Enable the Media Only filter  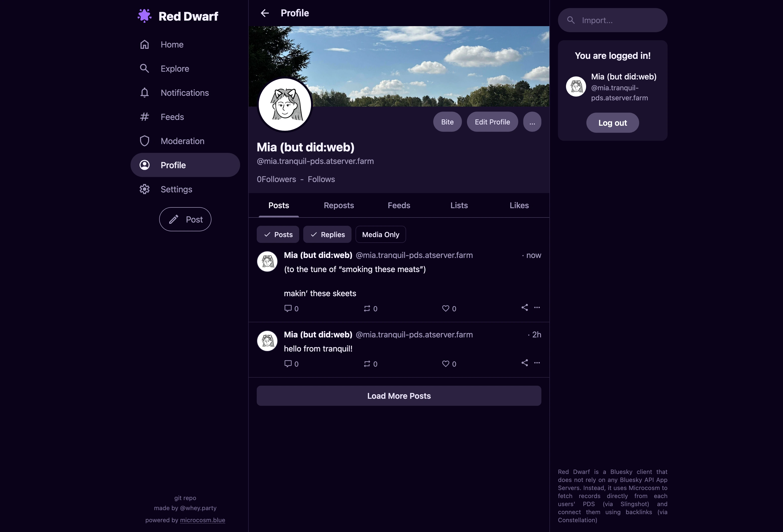tap(381, 235)
